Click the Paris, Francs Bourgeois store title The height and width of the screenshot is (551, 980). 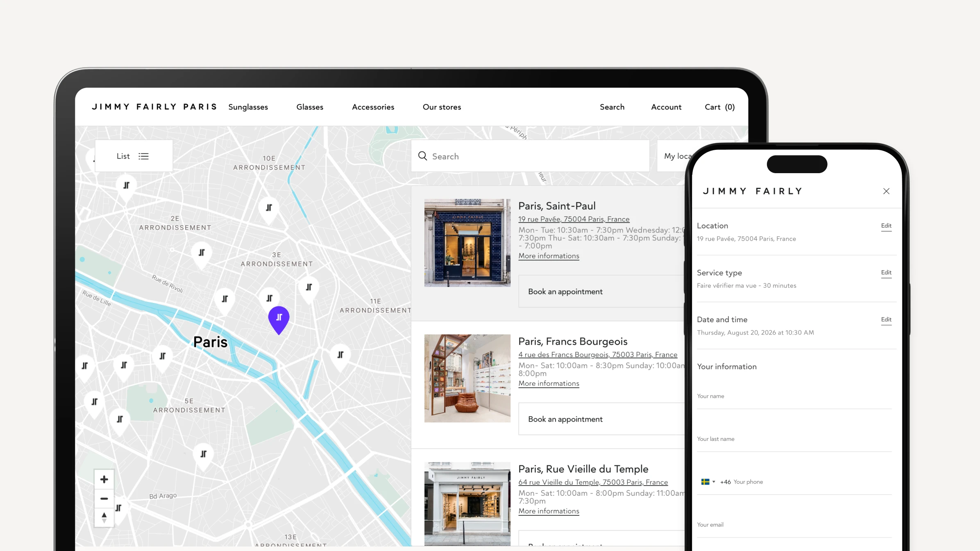point(573,341)
